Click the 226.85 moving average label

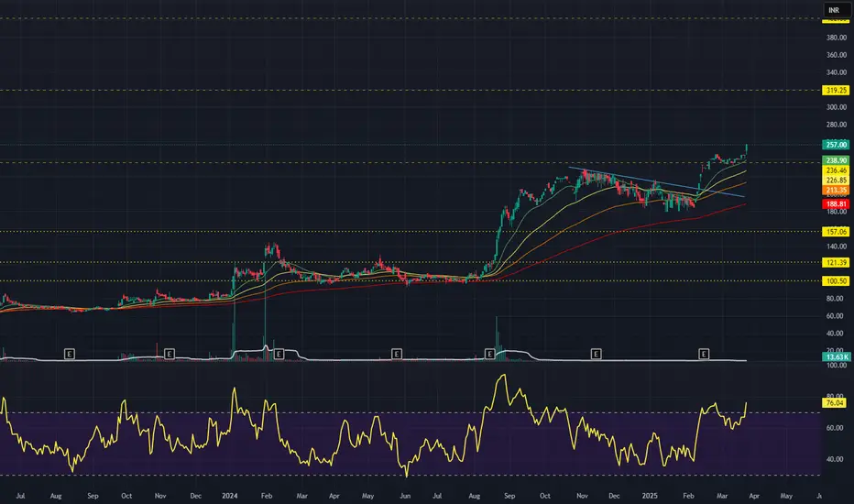(x=836, y=181)
